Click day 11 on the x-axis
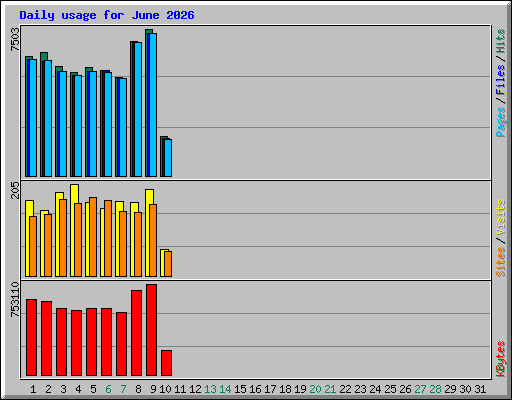Viewport: 512px width, 400px height. (180, 389)
